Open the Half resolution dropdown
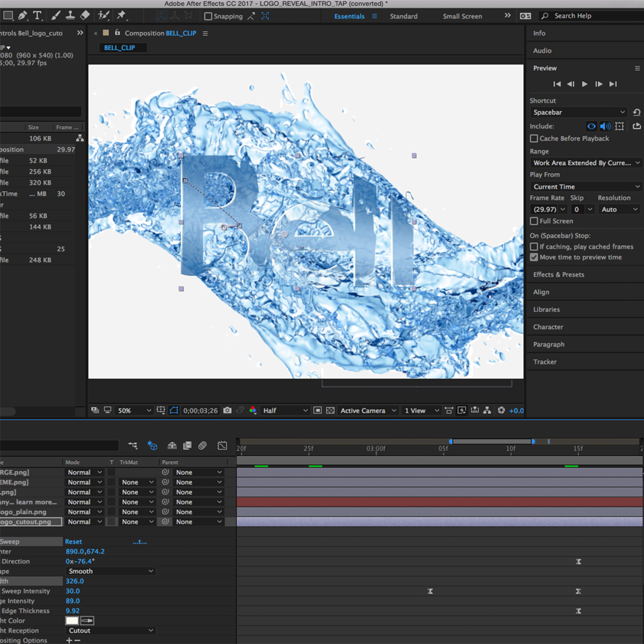The image size is (644, 644). point(285,411)
